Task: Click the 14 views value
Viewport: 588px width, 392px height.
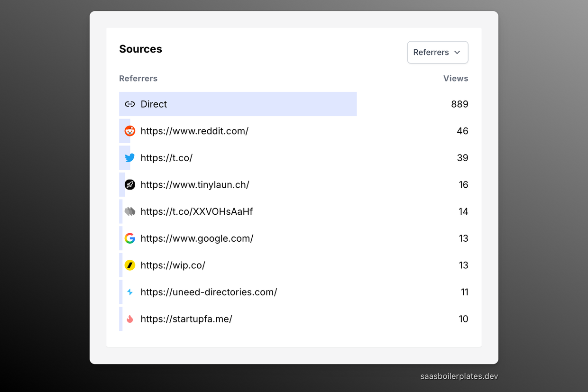Action: point(463,211)
